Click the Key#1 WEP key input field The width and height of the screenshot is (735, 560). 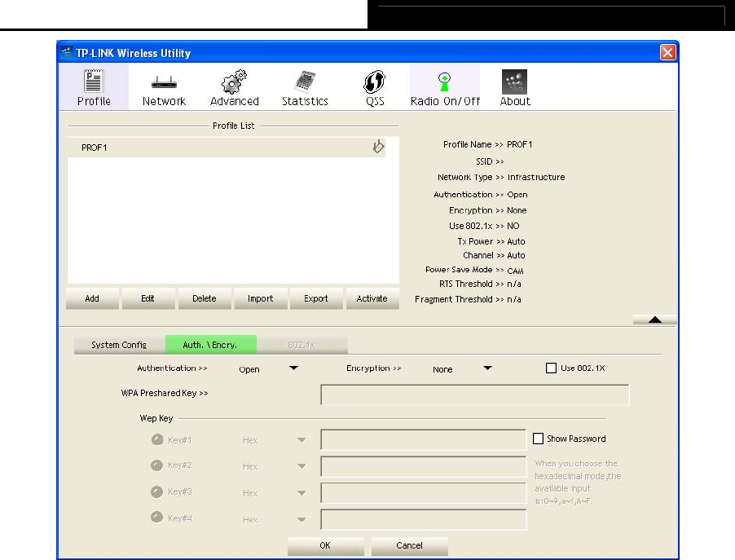pyautogui.click(x=423, y=439)
